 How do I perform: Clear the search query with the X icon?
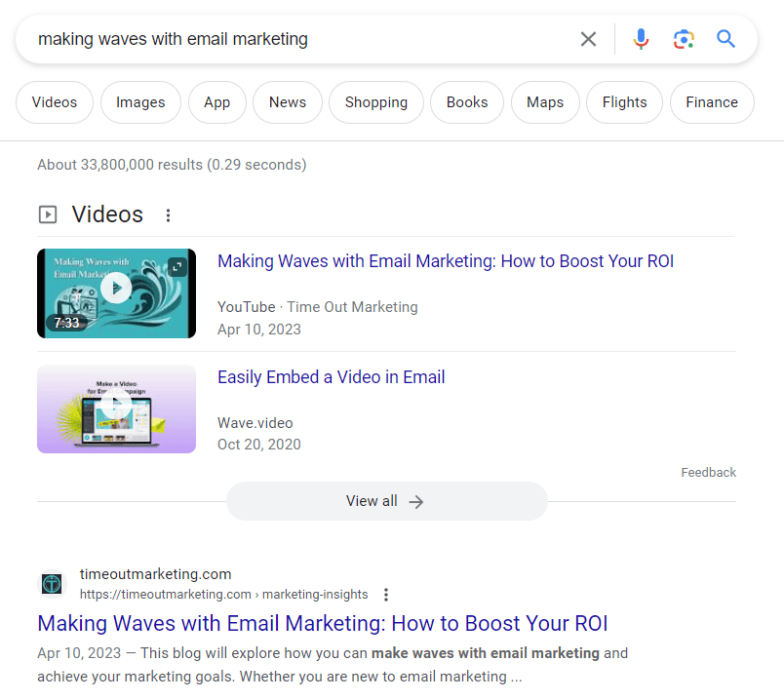(x=588, y=39)
